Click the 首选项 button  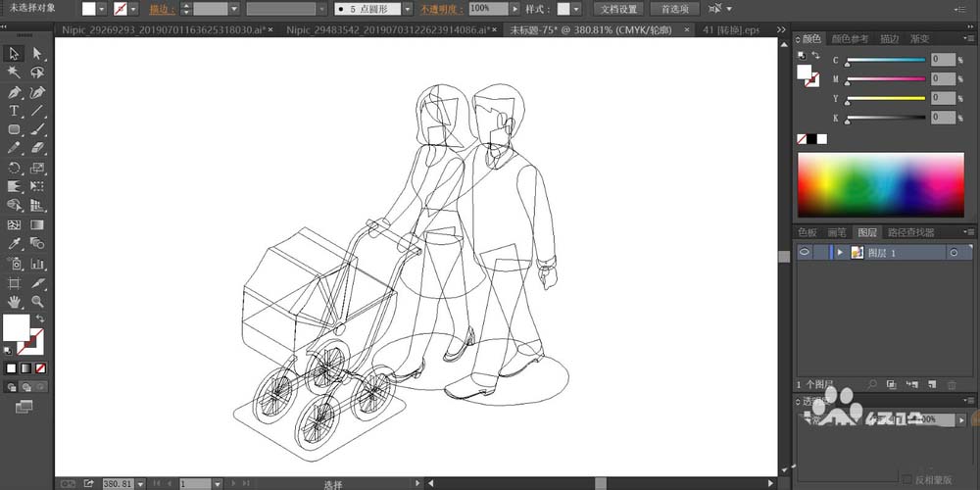tap(674, 10)
